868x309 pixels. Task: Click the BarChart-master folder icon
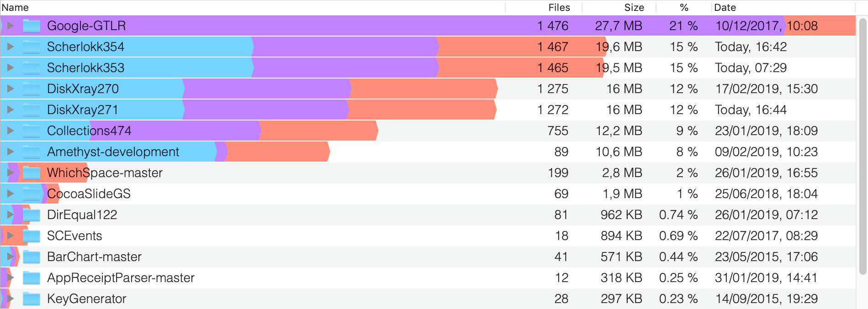(x=32, y=257)
